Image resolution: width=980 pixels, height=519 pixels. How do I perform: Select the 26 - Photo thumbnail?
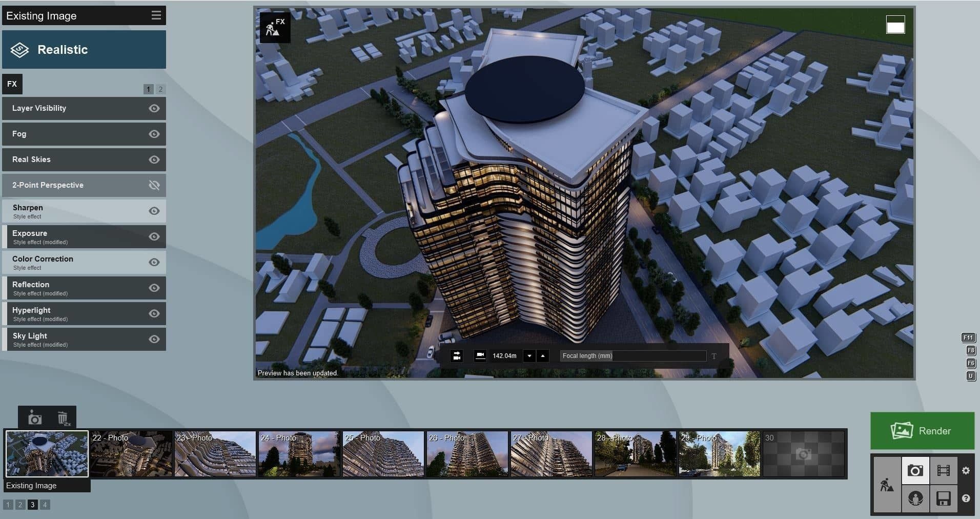pos(467,454)
